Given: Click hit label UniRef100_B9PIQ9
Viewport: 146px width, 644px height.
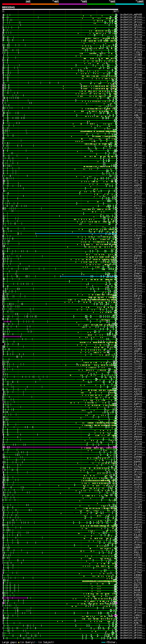Looking at the screenshot, I should click(131, 165).
